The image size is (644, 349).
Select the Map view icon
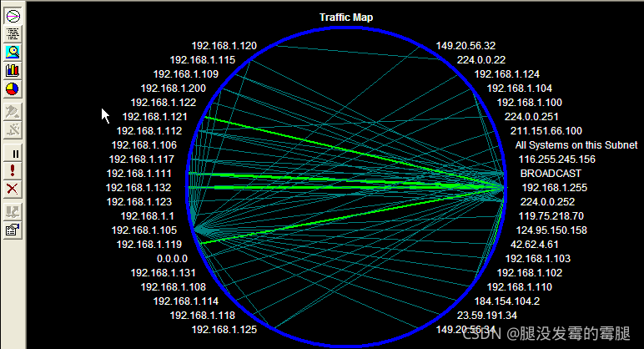[x=13, y=16]
